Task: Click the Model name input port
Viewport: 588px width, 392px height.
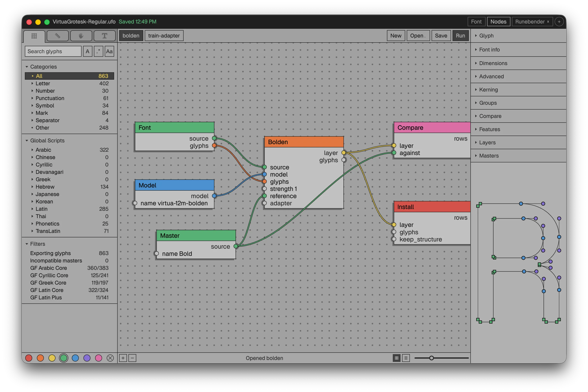Action: (x=135, y=203)
